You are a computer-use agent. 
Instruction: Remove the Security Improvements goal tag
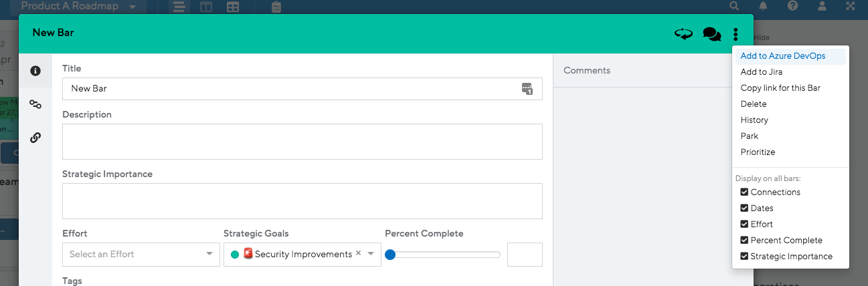coord(358,253)
